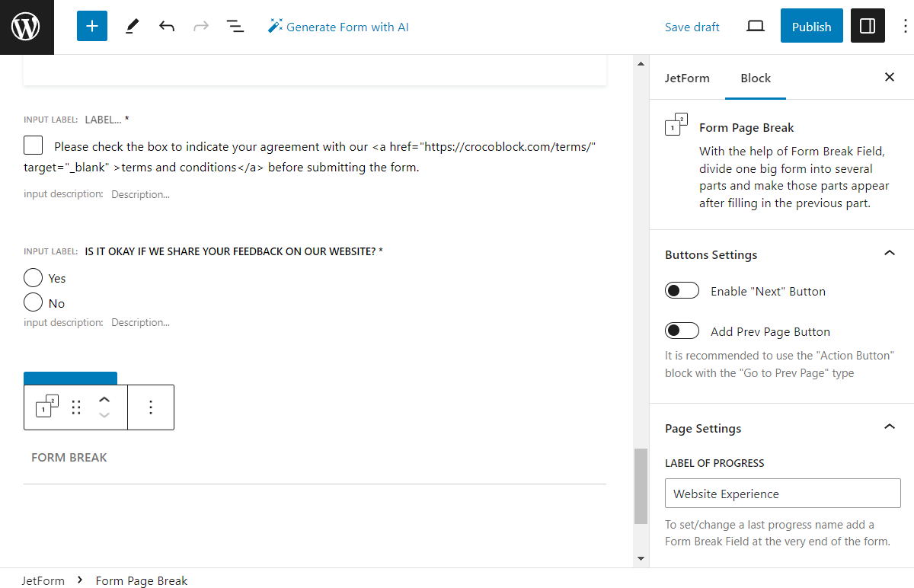Collapse the Buttons Settings section
Viewport: 914px width, 588px height.
point(889,253)
